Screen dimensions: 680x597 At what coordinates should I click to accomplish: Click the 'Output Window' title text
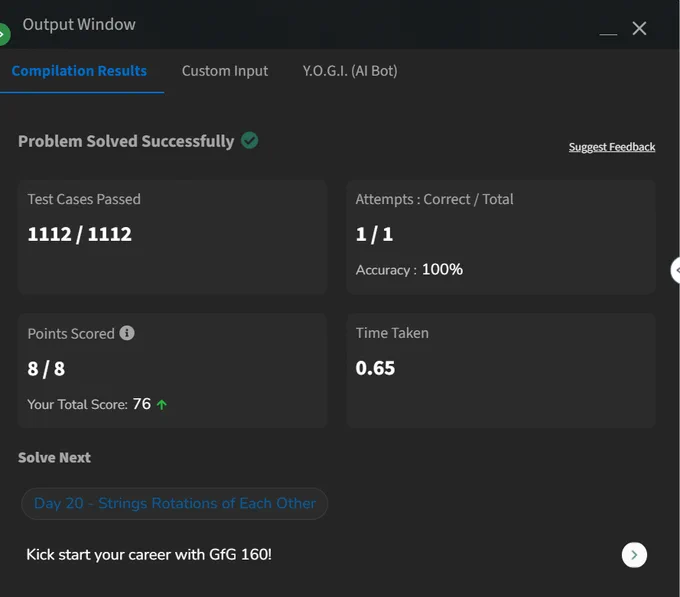[x=79, y=24]
